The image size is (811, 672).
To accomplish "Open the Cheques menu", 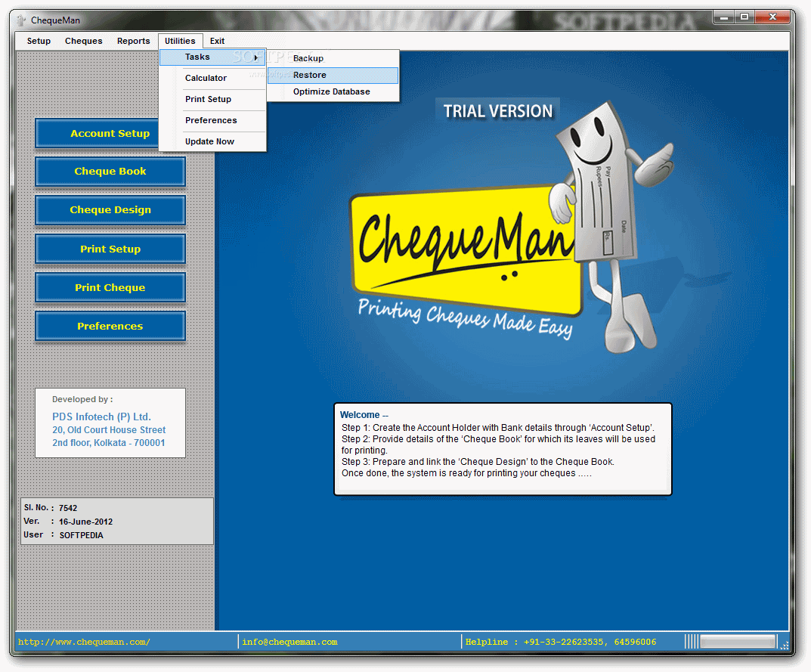I will 84,41.
